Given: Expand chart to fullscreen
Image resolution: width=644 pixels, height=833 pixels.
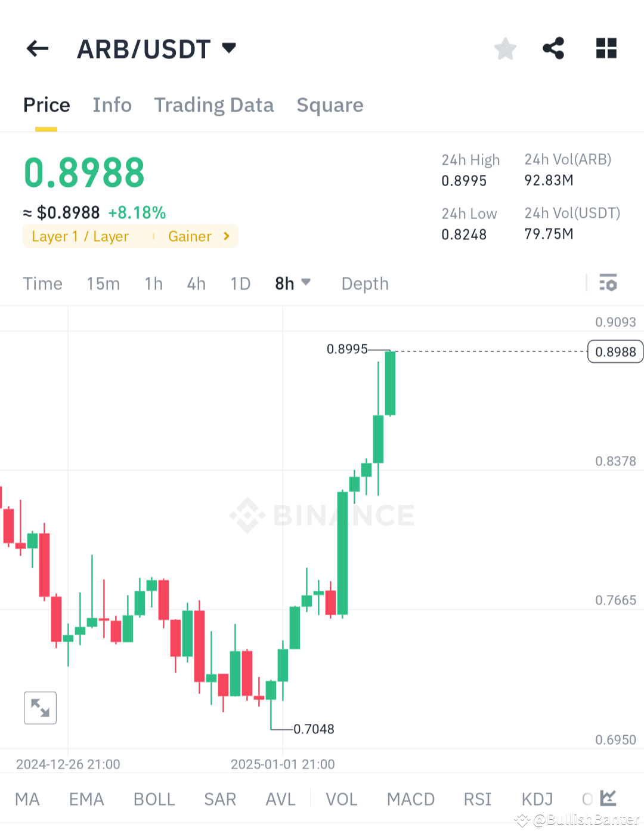Looking at the screenshot, I should click(x=40, y=708).
